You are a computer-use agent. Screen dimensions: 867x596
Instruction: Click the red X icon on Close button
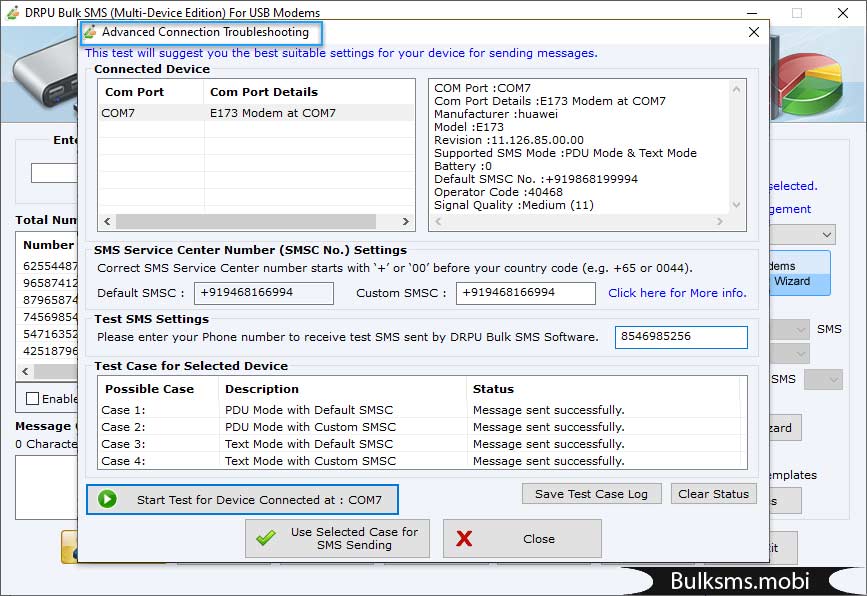coord(464,539)
